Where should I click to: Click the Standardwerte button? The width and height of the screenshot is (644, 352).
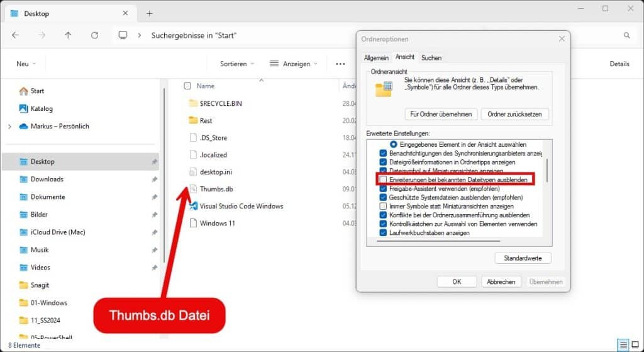(x=523, y=258)
